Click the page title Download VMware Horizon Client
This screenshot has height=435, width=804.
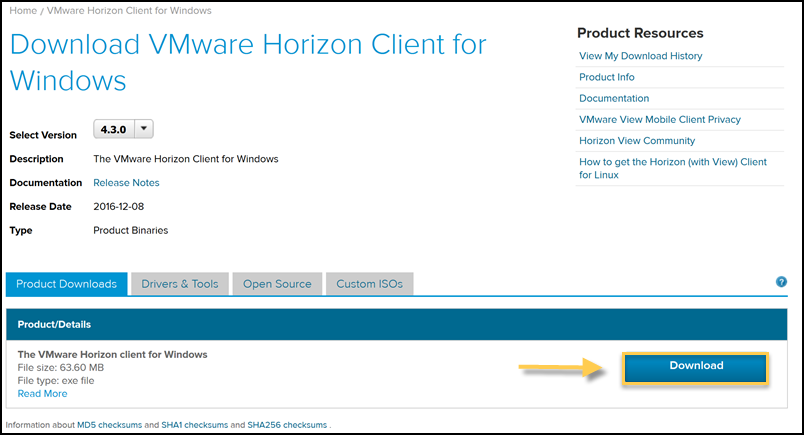248,62
